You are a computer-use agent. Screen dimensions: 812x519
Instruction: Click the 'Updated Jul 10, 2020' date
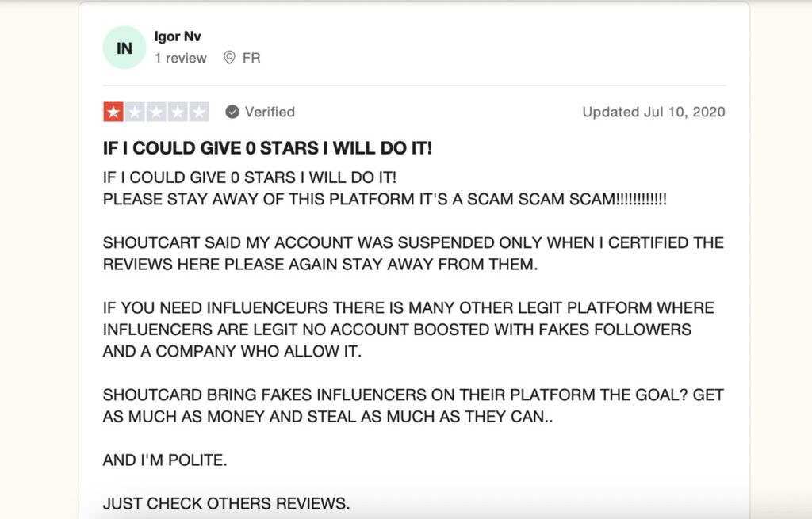pos(653,112)
